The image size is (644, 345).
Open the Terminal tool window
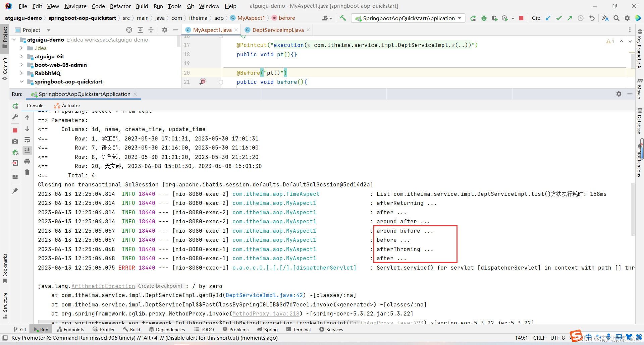pos(298,330)
